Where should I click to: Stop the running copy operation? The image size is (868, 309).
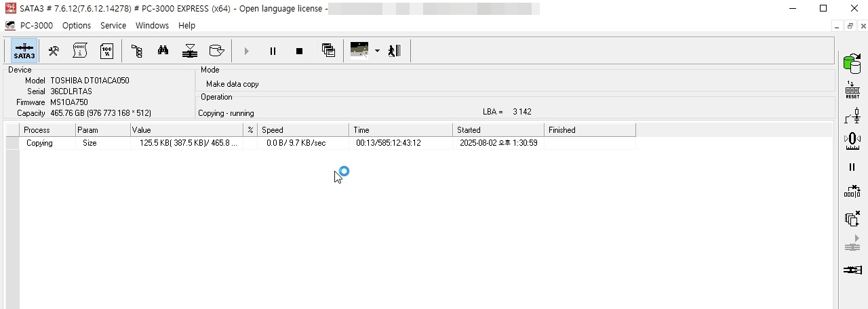299,51
